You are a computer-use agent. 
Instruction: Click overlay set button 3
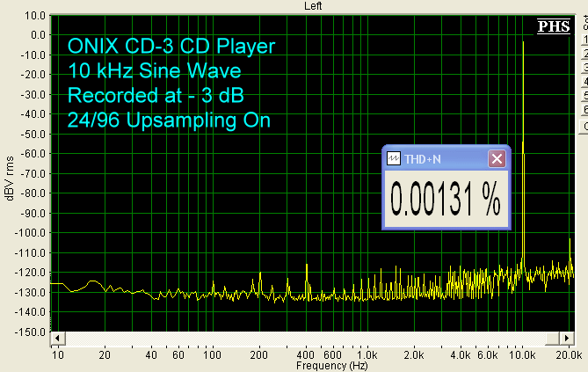[584, 68]
